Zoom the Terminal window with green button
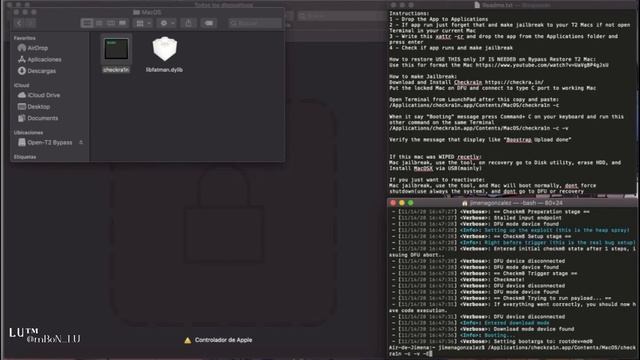This screenshot has width=640, height=360. tap(410, 203)
